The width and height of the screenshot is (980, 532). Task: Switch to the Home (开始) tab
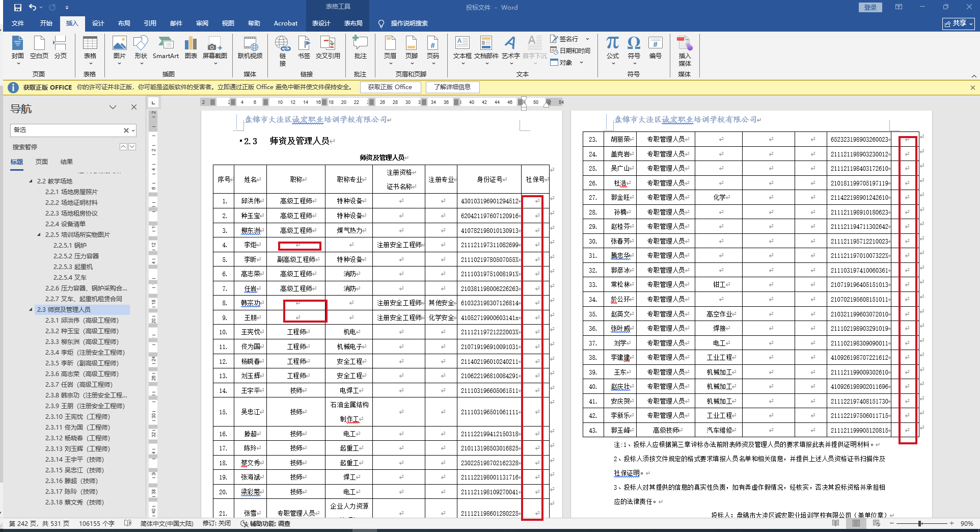46,23
